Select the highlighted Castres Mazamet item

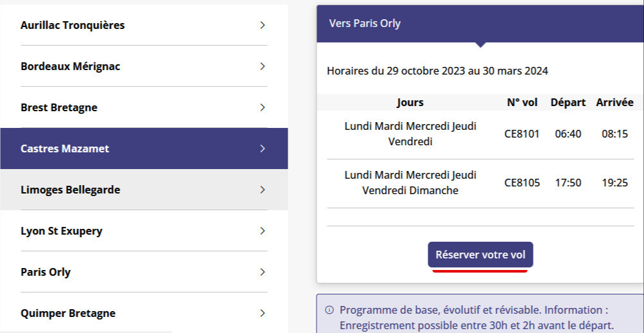[x=144, y=148]
